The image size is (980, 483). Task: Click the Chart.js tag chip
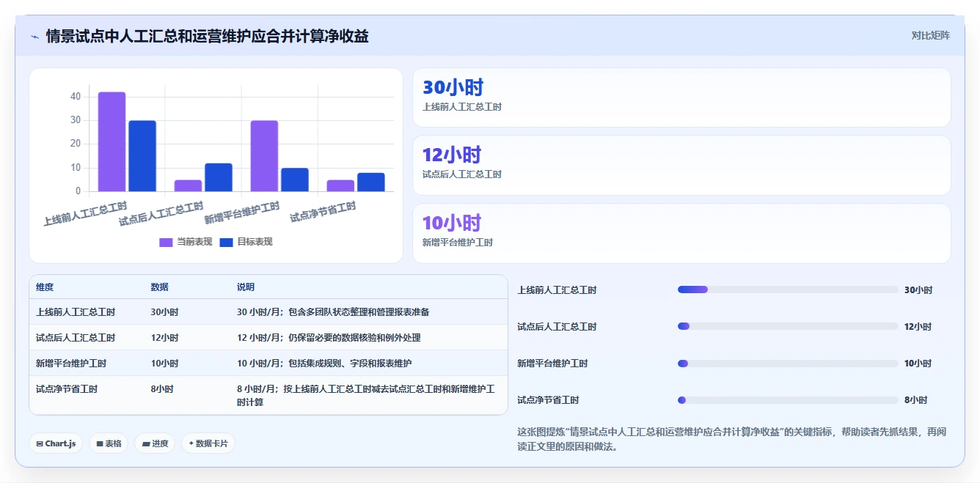click(x=56, y=443)
